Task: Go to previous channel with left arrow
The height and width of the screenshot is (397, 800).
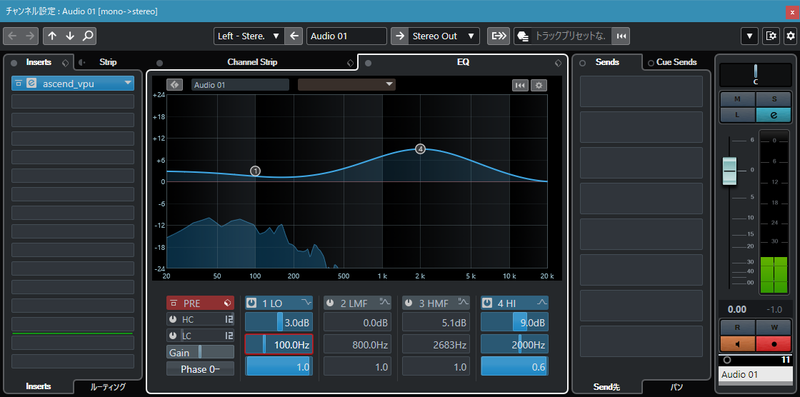Action: tap(13, 36)
